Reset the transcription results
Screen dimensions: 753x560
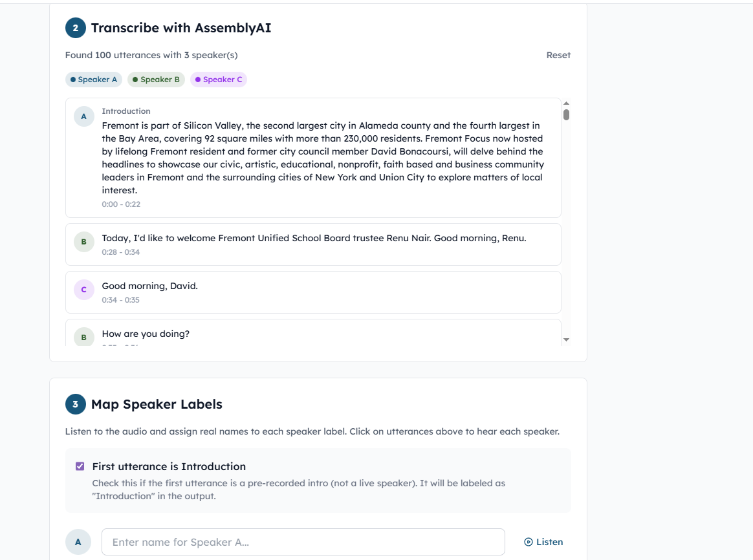(x=558, y=55)
